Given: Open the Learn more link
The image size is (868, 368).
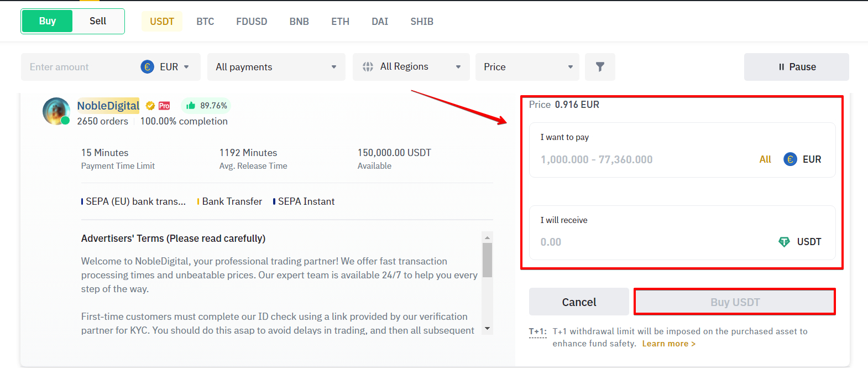Looking at the screenshot, I should 669,344.
